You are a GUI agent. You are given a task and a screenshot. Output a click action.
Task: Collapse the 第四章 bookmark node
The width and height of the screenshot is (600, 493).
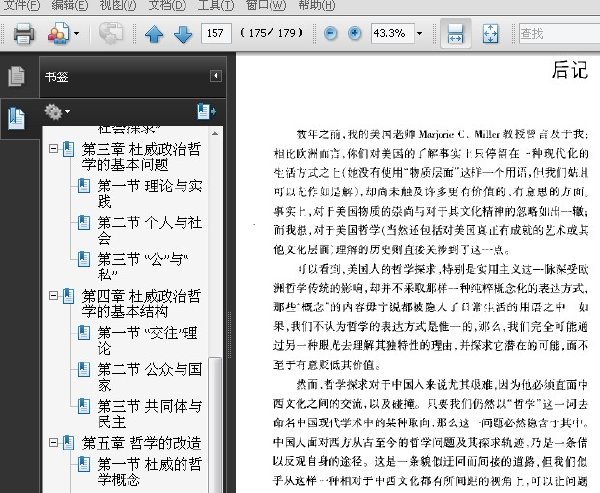[x=54, y=295]
